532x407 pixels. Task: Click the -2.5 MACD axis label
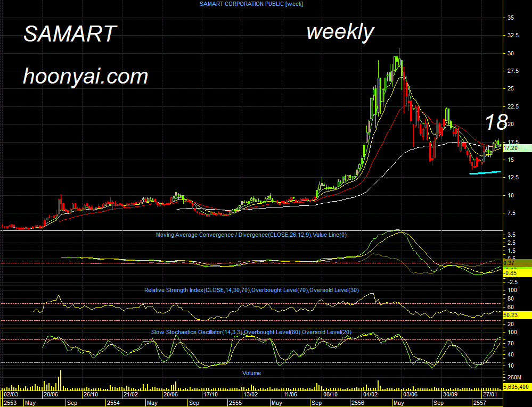(512, 282)
